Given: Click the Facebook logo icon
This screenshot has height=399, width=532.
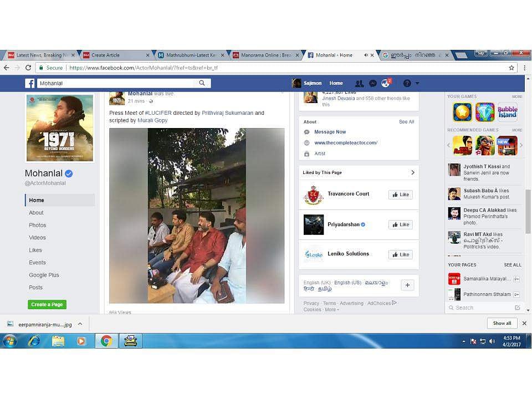Looking at the screenshot, I should pos(30,83).
